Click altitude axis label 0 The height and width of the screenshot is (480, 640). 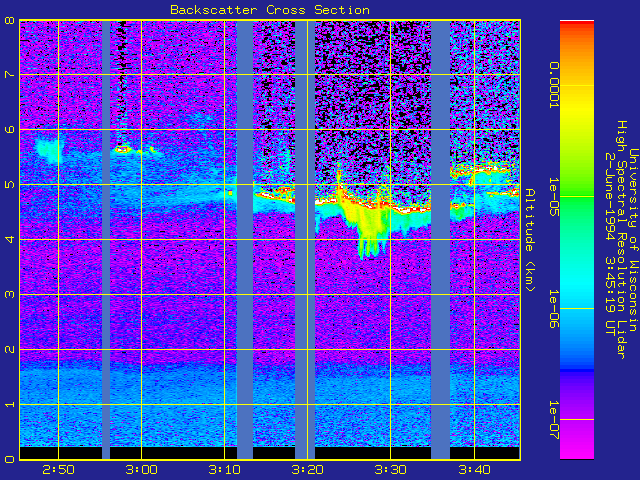click(x=9, y=459)
